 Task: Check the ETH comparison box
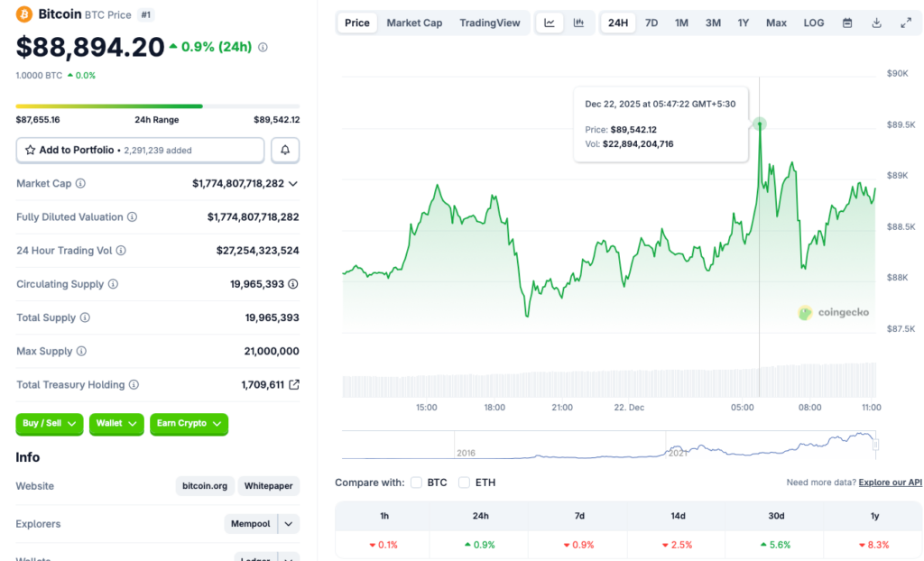point(464,483)
